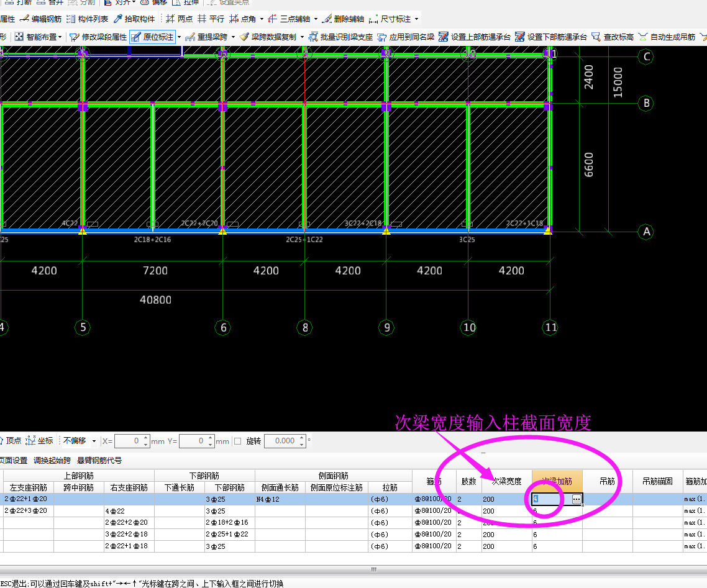707x588 pixels.
Task: Click 侧面通长筋 column header
Action: 280,487
